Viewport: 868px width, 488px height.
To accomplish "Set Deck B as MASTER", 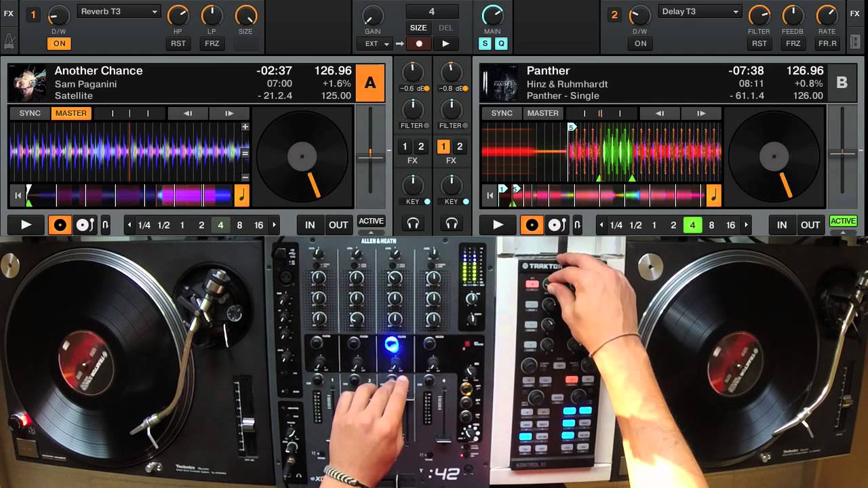I will pos(543,113).
